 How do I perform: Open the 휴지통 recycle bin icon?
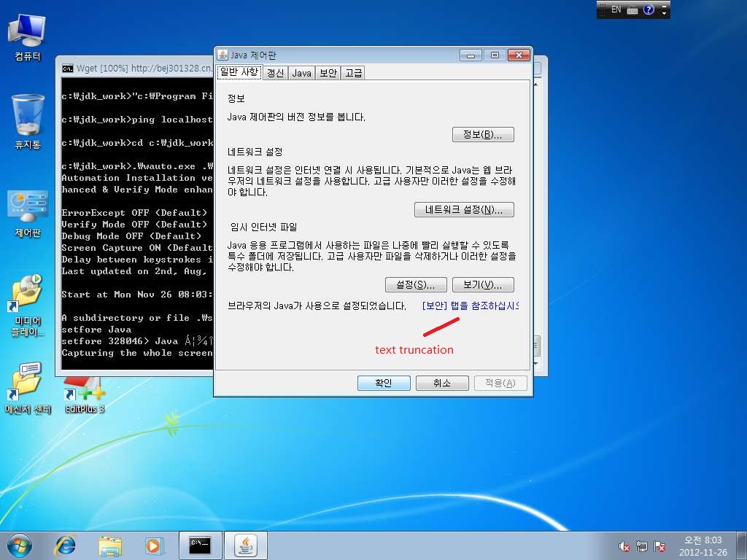(27, 120)
